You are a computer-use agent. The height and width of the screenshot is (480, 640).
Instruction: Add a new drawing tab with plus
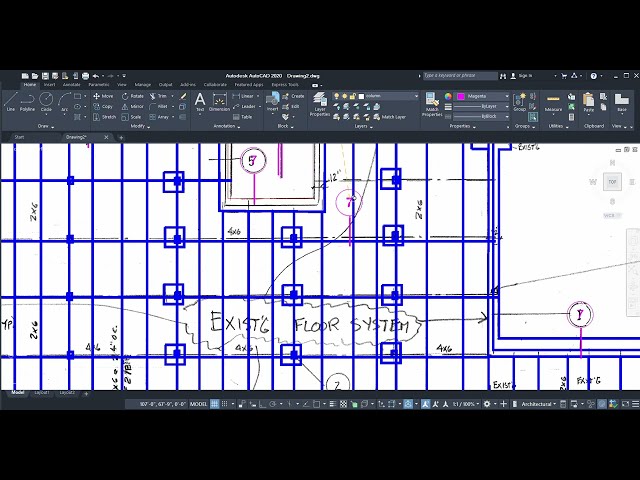121,138
